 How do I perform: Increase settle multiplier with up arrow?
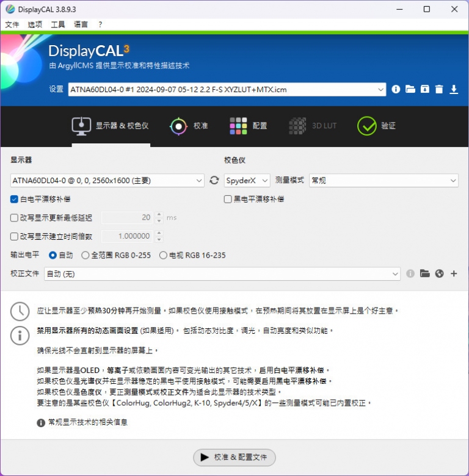click(x=159, y=233)
